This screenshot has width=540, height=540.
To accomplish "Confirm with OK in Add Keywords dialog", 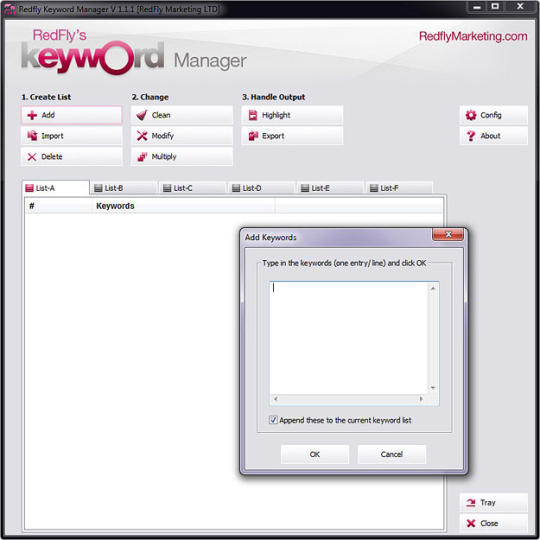I will (315, 454).
